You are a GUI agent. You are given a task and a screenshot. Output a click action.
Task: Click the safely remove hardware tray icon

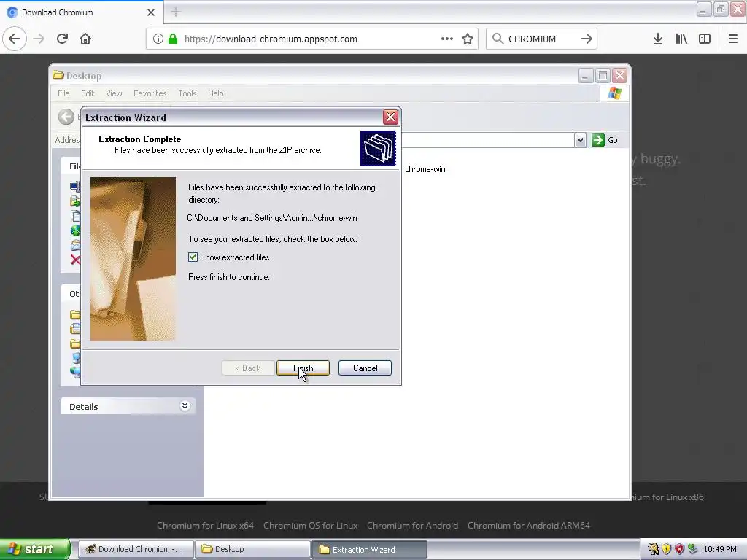(x=693, y=549)
